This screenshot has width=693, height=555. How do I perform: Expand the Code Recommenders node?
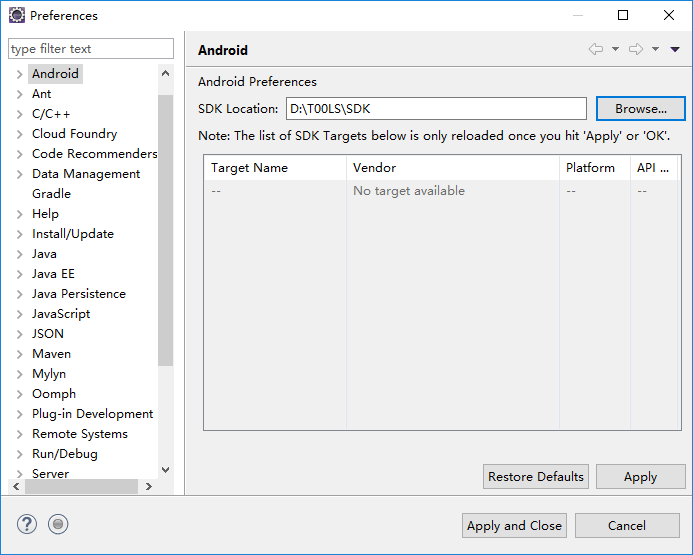(19, 154)
